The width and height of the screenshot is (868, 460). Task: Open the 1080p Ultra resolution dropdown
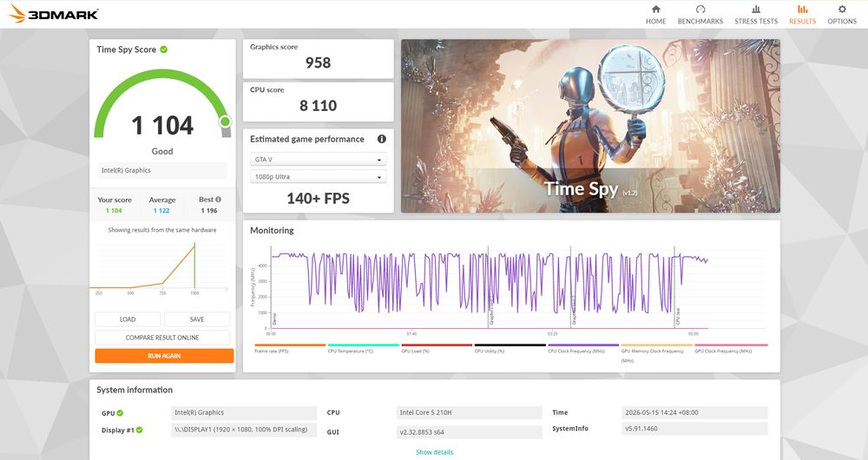[319, 176]
